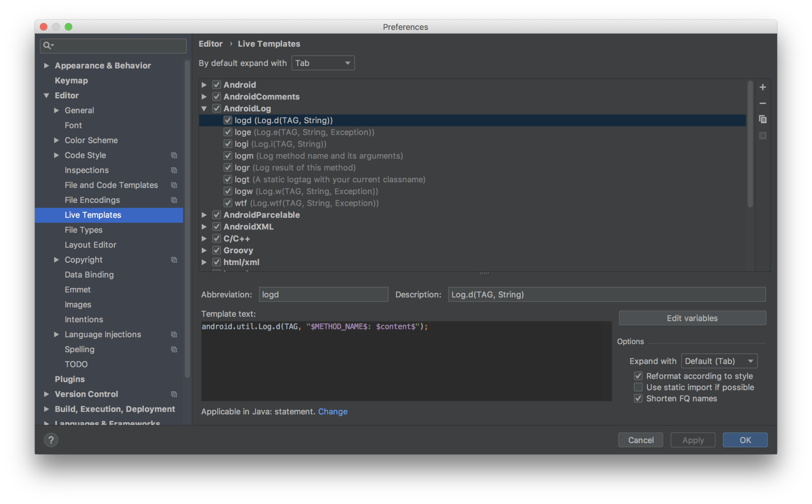This screenshot has width=812, height=504.
Task: Open the Expand with Default (Tab) dropdown
Action: click(719, 361)
